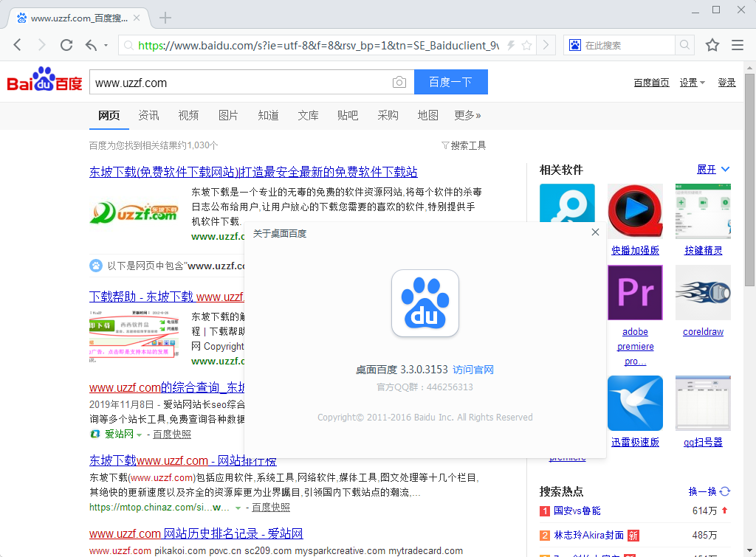
Task: Open a new tab with the plus button
Action: (165, 18)
